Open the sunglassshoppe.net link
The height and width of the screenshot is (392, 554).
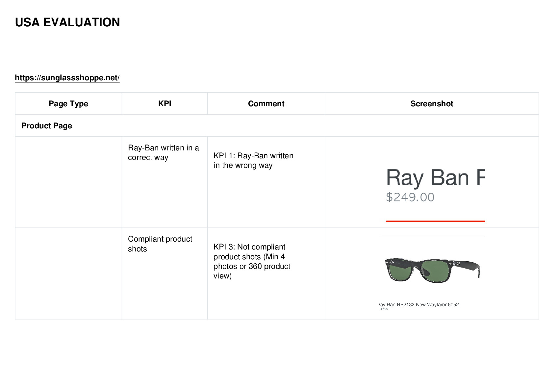[67, 78]
